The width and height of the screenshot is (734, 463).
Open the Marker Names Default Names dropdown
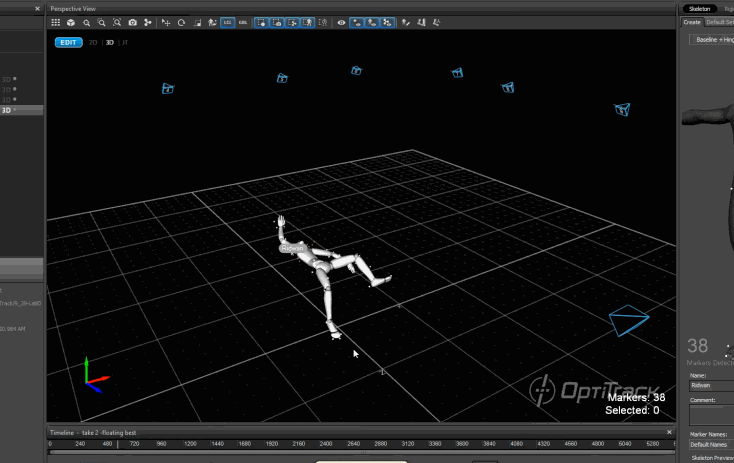coord(712,445)
